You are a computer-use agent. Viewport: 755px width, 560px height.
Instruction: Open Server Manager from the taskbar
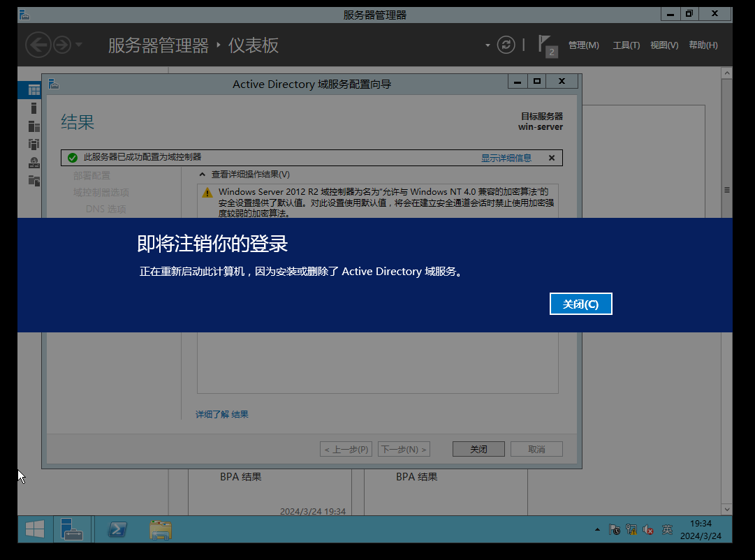(x=72, y=529)
